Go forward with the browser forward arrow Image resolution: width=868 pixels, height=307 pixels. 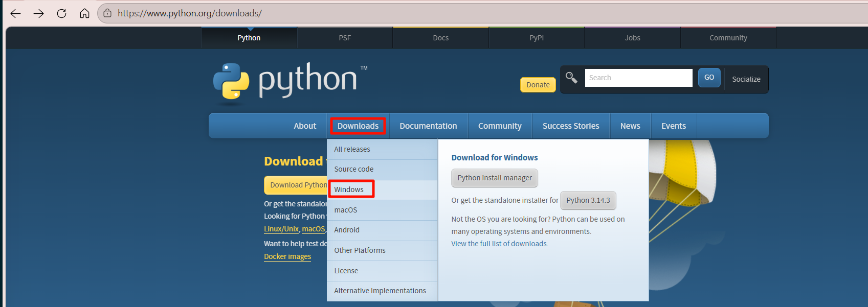coord(39,13)
